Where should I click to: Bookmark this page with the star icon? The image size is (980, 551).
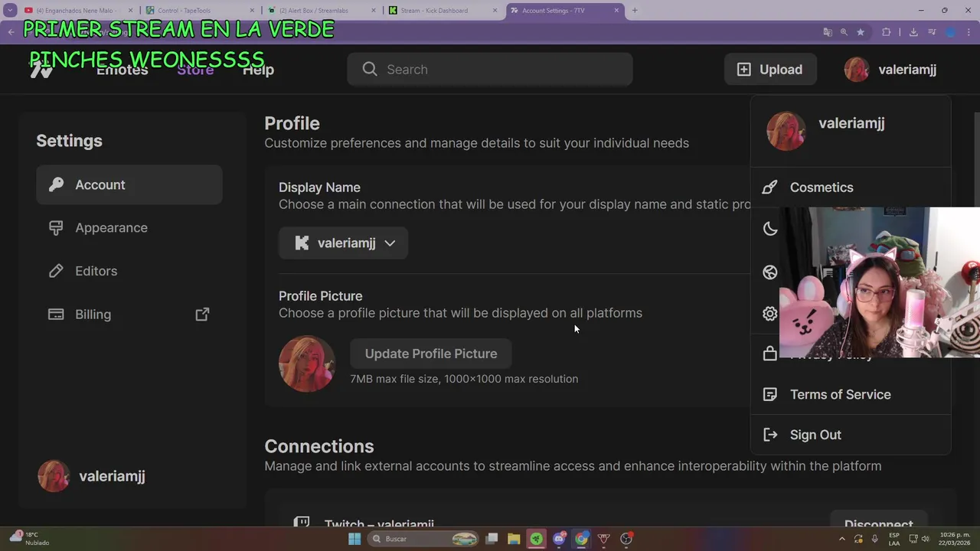(x=861, y=32)
